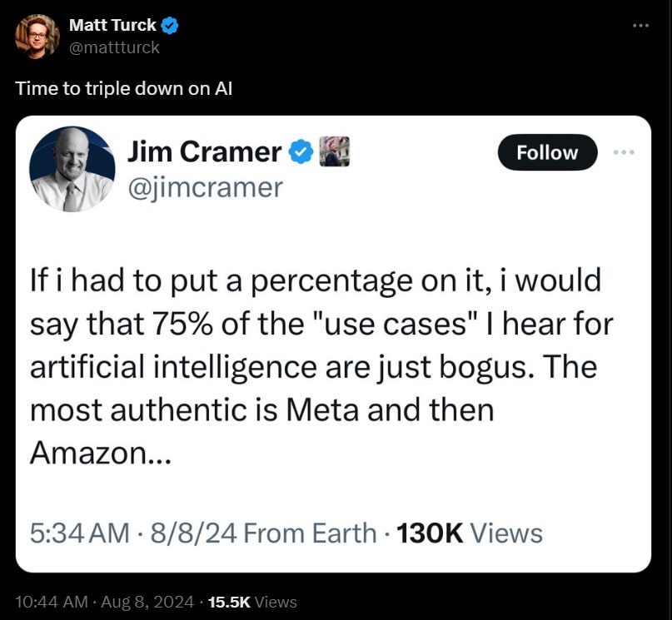View the 130K Views count

click(x=470, y=533)
